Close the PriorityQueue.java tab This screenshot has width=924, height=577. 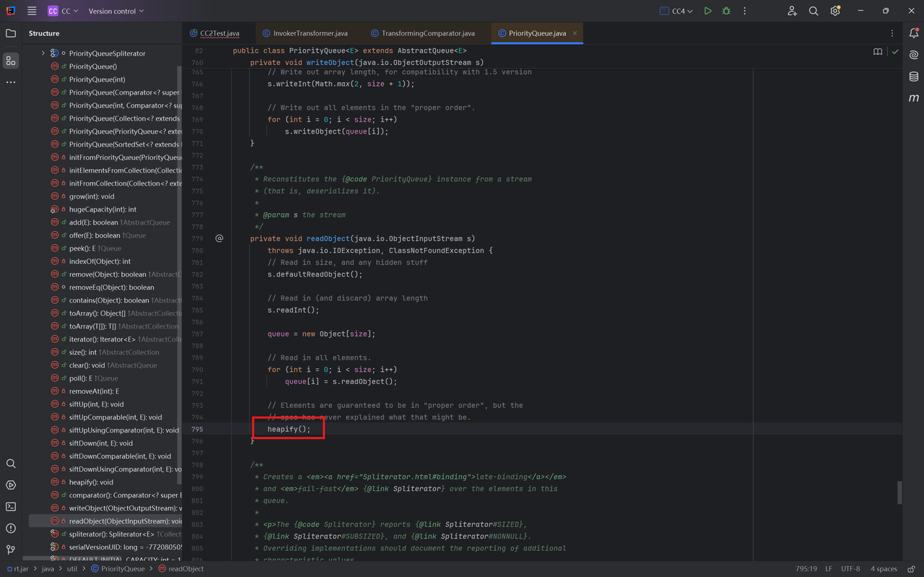pos(575,33)
